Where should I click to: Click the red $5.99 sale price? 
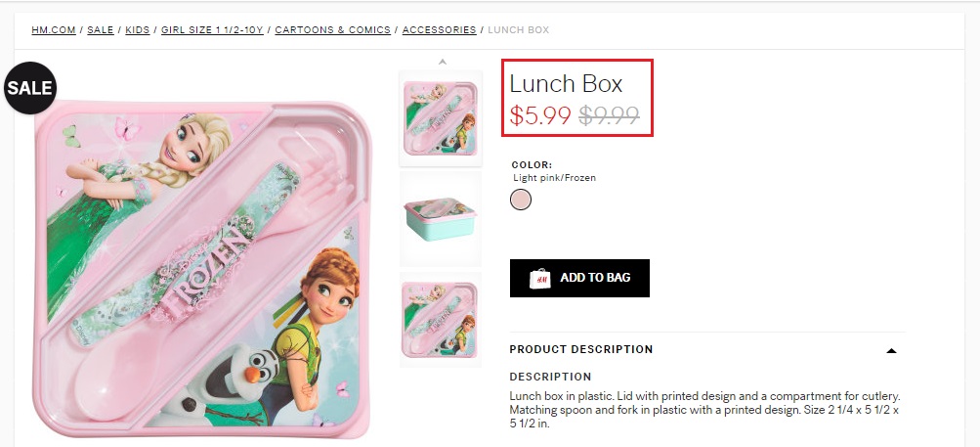click(x=540, y=116)
